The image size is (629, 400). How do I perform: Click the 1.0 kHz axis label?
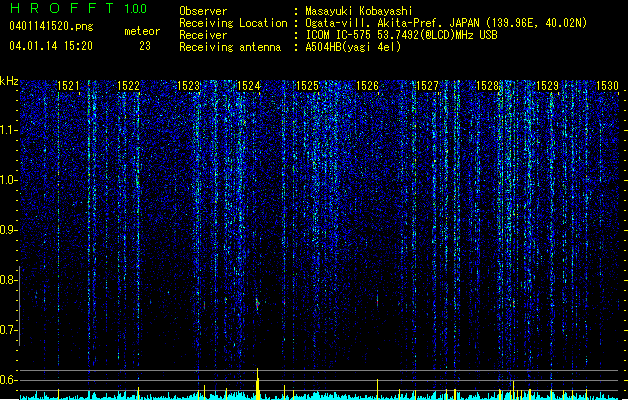click(x=8, y=181)
